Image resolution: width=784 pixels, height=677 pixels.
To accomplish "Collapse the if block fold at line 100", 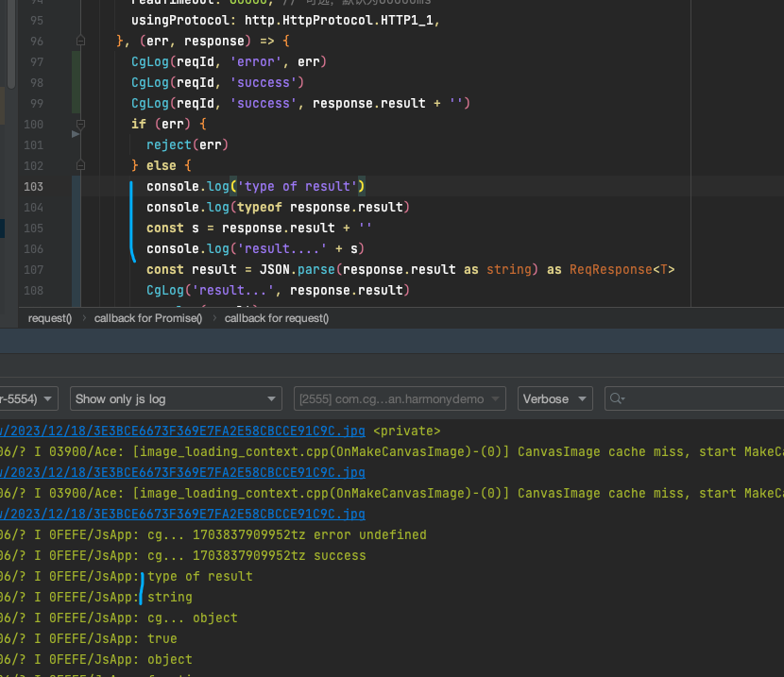I will (x=80, y=124).
